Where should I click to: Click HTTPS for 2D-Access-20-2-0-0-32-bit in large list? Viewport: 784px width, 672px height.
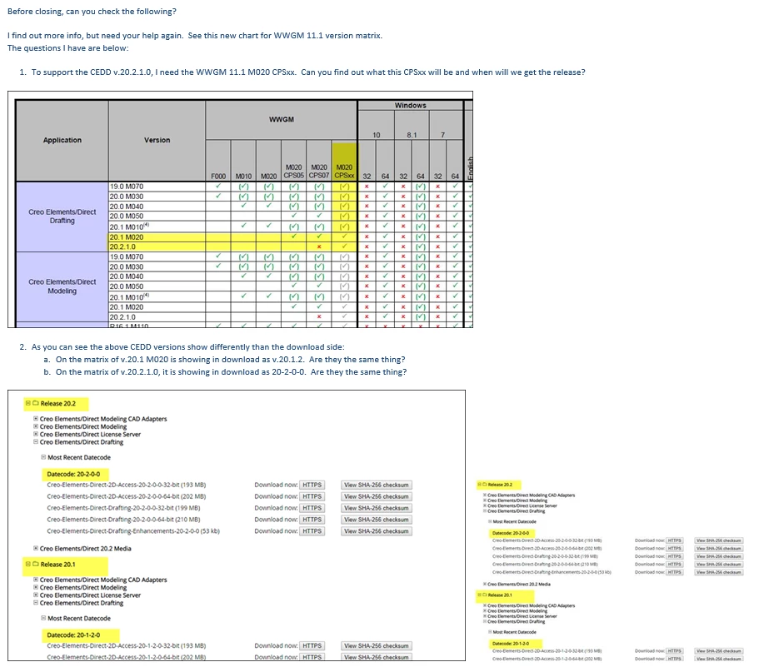312,485
